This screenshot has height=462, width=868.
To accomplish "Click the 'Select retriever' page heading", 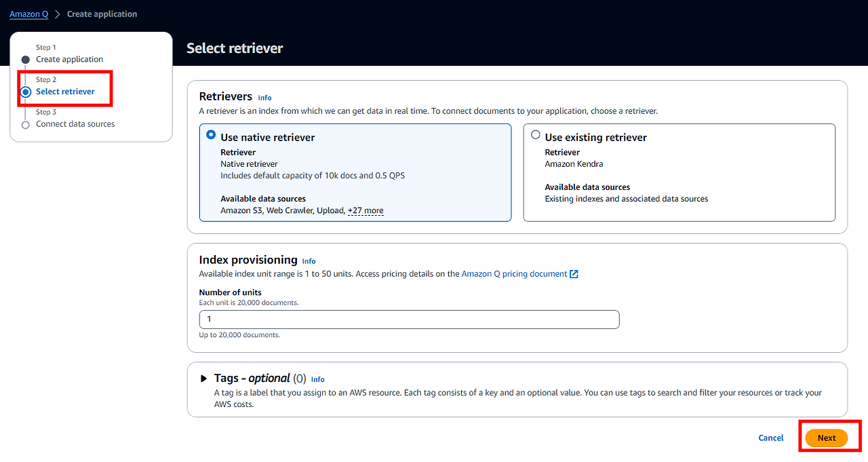I will pos(235,48).
